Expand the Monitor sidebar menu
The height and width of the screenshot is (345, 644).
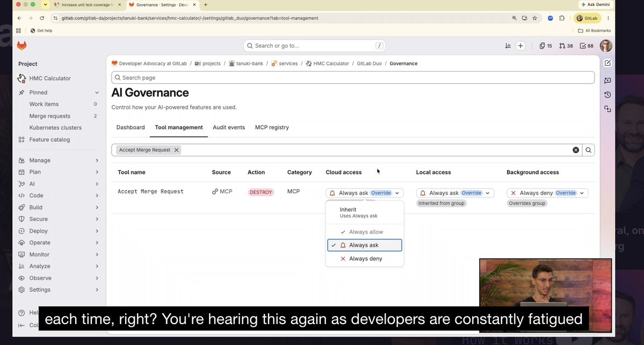coord(59,254)
